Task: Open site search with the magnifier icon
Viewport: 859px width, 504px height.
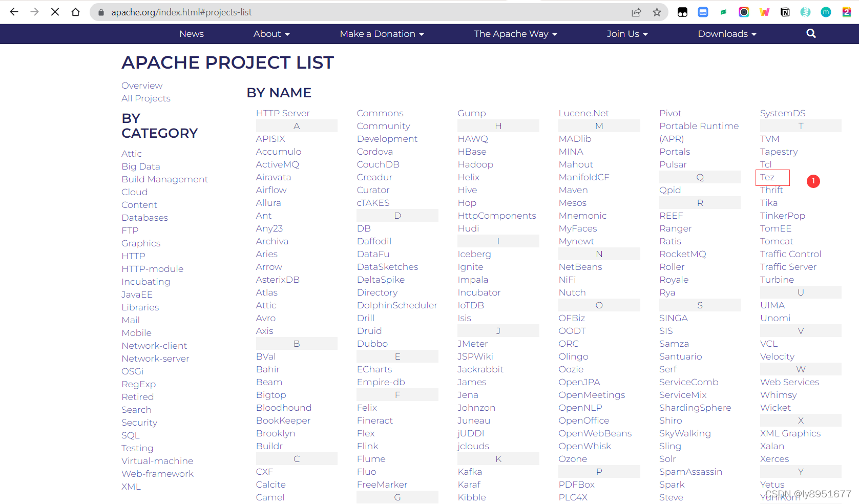Action: pos(811,33)
